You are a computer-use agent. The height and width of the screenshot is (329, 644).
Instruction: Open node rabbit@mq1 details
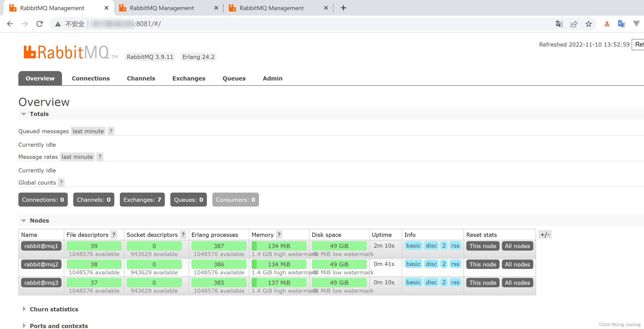click(41, 246)
